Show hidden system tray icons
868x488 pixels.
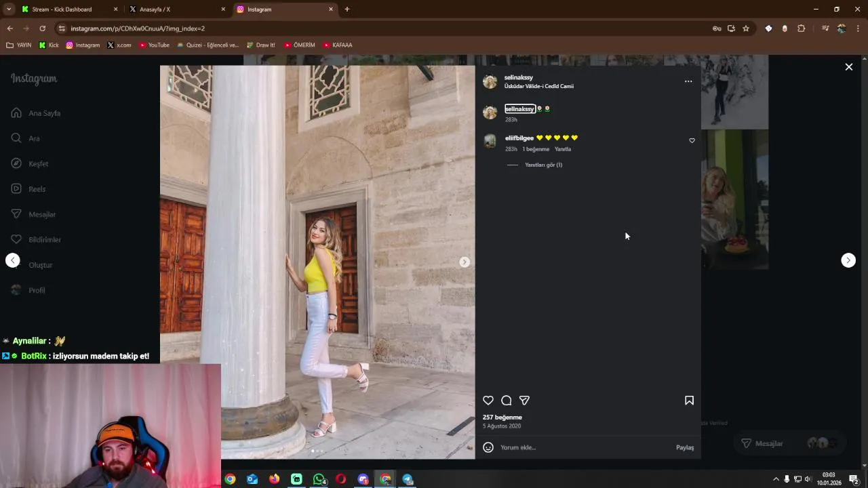point(776,479)
